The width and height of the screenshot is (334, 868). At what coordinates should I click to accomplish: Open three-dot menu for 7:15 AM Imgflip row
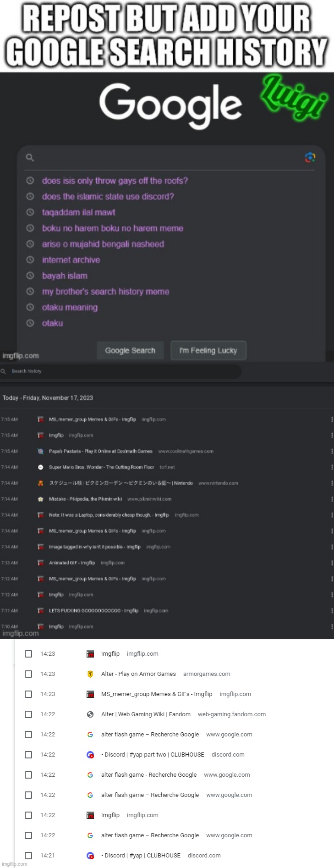pyautogui.click(x=332, y=435)
